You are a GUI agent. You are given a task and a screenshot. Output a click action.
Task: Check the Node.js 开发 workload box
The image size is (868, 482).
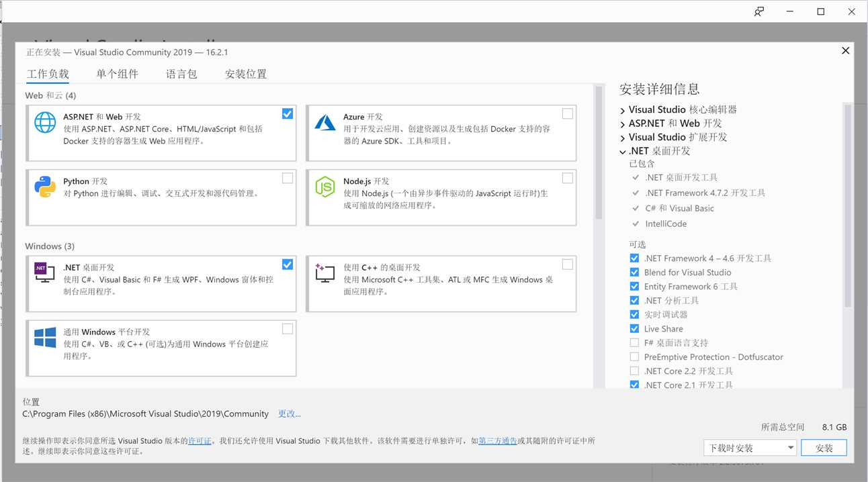(x=568, y=178)
